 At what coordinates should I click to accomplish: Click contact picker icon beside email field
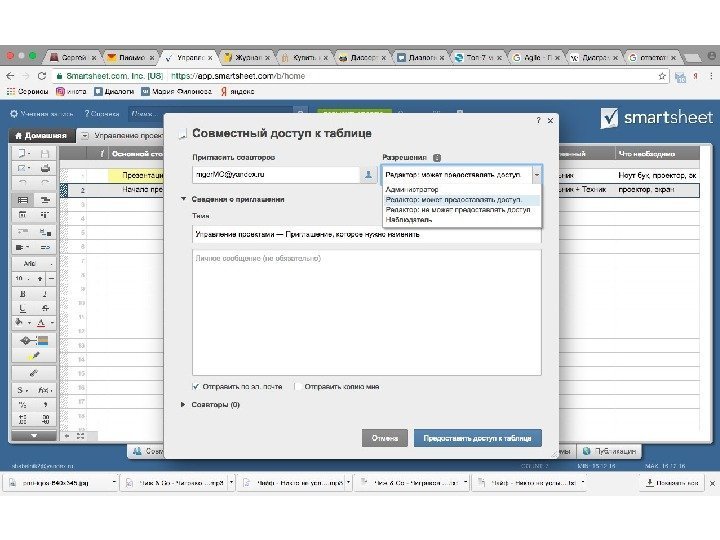[x=368, y=175]
